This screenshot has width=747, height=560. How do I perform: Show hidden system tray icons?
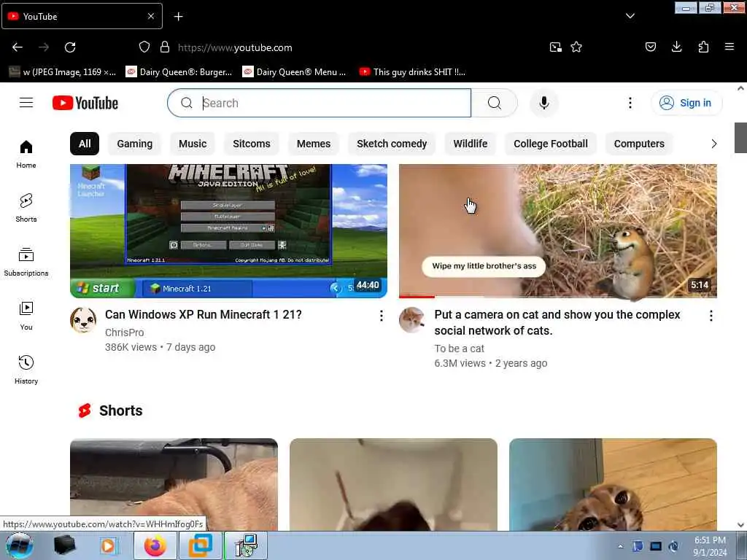click(x=620, y=546)
